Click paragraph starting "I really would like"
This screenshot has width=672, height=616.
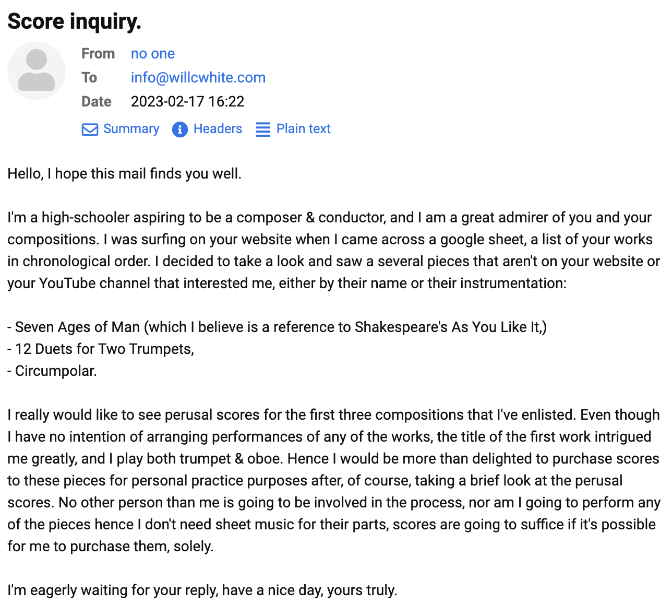(334, 481)
